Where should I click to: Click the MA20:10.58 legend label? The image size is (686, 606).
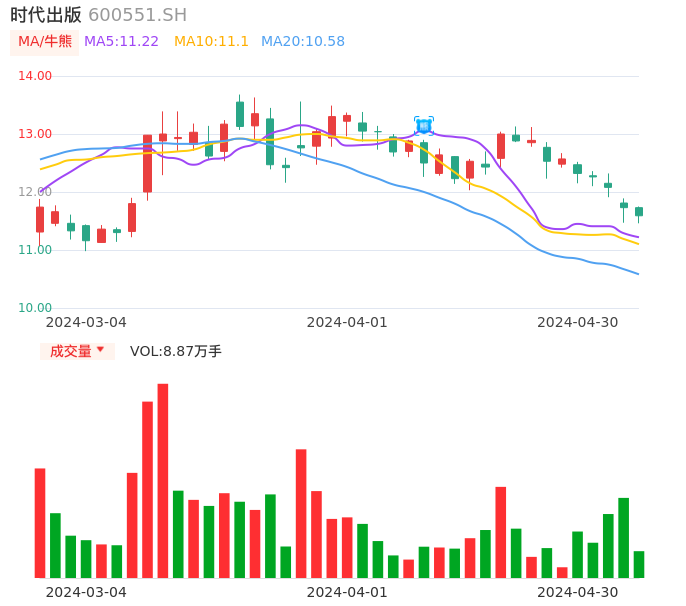(303, 42)
